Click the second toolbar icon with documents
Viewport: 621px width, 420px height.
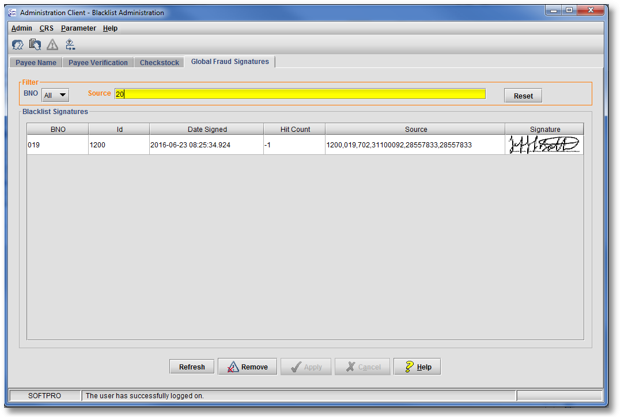click(35, 45)
